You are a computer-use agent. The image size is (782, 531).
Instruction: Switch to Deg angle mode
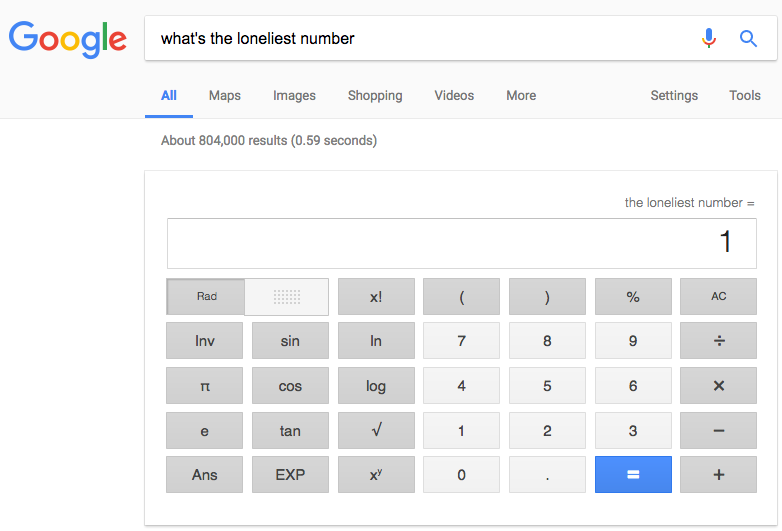pyautogui.click(x=287, y=297)
